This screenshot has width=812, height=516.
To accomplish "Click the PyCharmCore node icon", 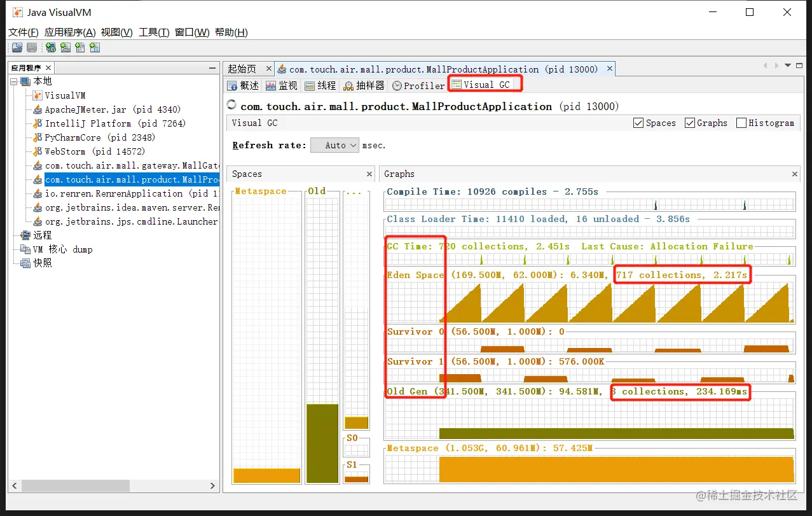I will [x=38, y=137].
